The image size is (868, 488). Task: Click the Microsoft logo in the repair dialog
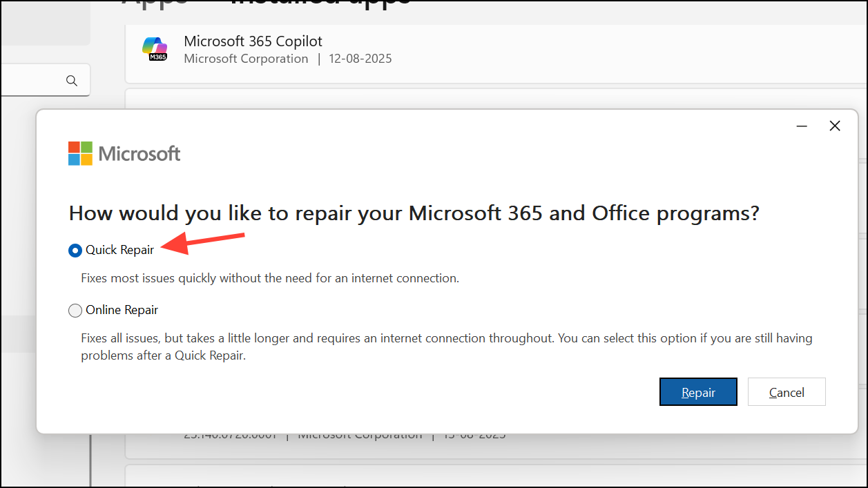[x=124, y=153]
